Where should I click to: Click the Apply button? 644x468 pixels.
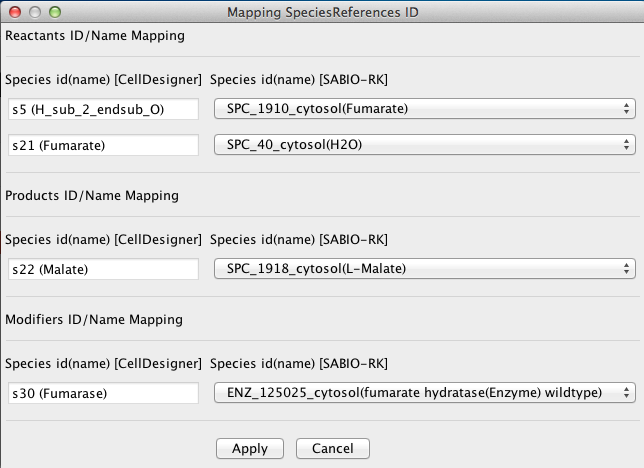click(x=250, y=448)
